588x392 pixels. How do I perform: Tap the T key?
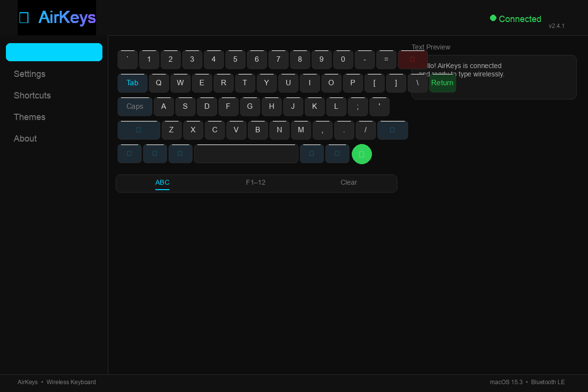(x=245, y=83)
